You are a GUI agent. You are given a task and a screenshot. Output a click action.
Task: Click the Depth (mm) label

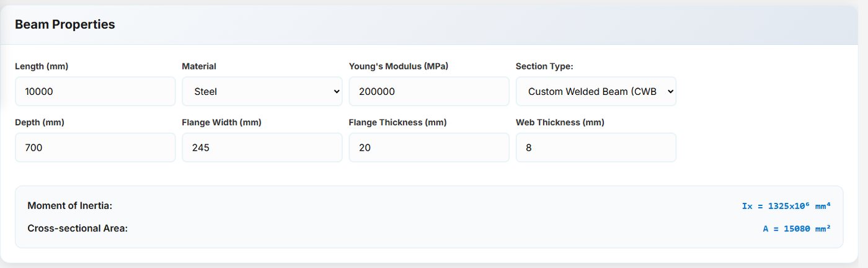pos(40,123)
